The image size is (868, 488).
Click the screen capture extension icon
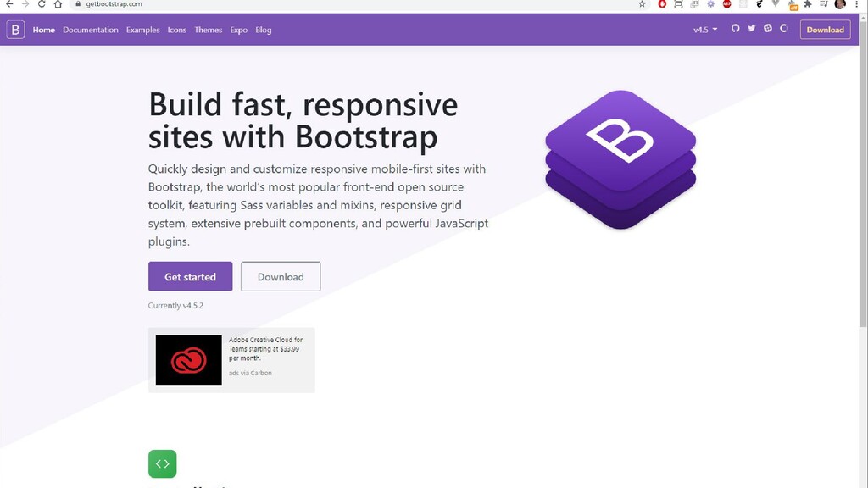(678, 4)
